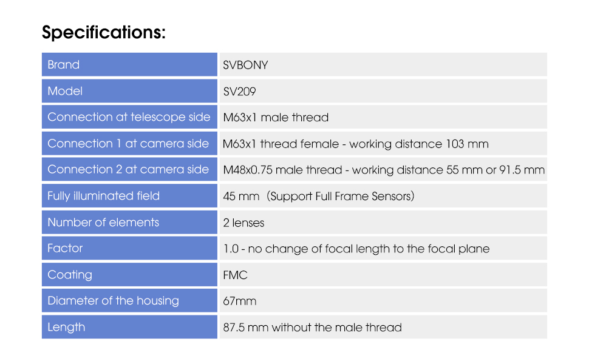Viewport: 589px width, 364px height.
Task: Click the 87.5 mm length value
Action: click(312, 328)
